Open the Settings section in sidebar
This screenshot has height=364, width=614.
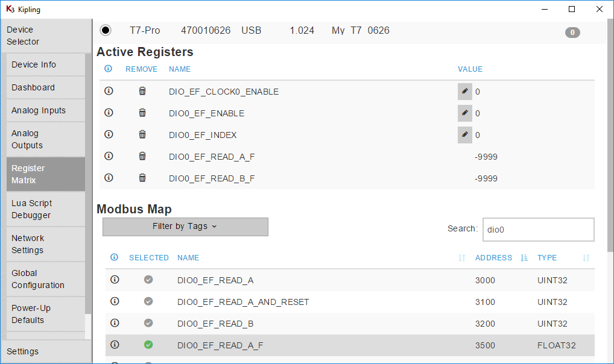45,351
